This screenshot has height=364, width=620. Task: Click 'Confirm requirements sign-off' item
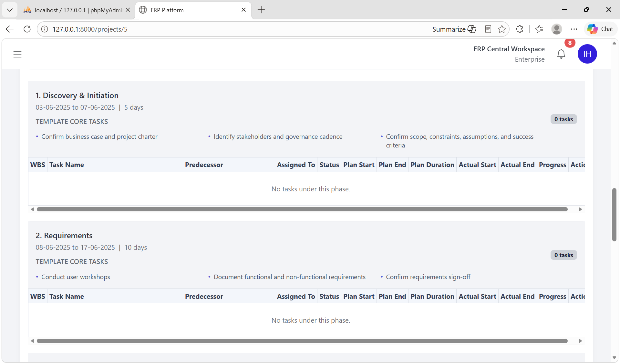coord(428,277)
